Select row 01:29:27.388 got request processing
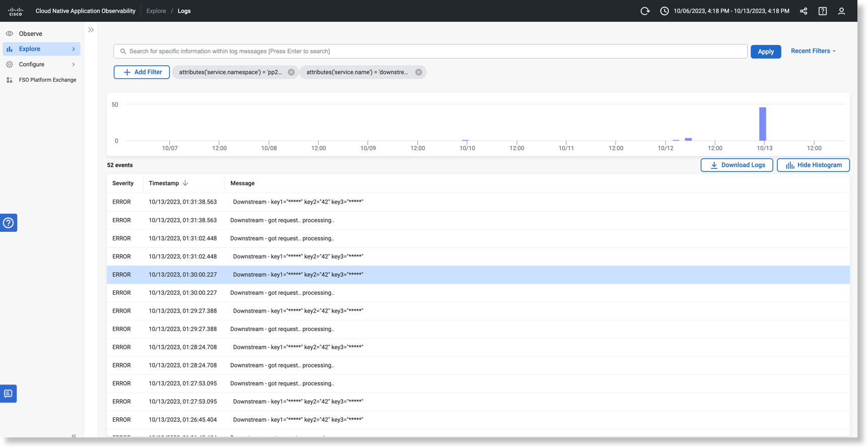The height and width of the screenshot is (448, 868). [478, 329]
